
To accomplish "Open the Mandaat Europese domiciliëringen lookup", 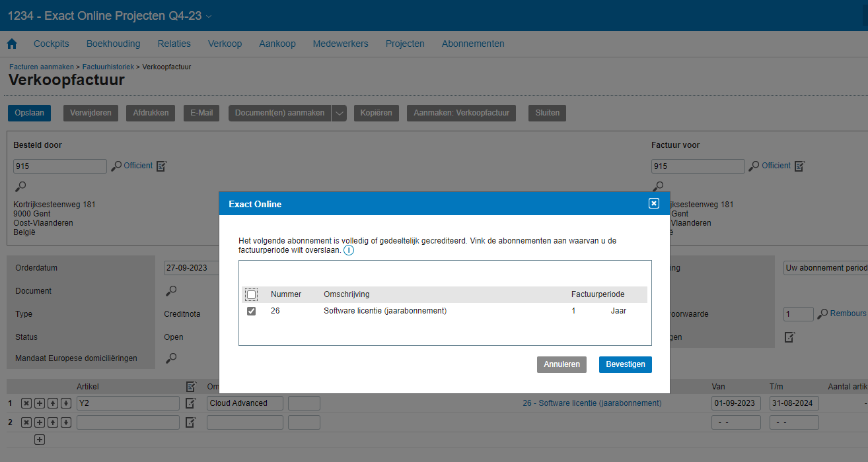I will [x=171, y=358].
